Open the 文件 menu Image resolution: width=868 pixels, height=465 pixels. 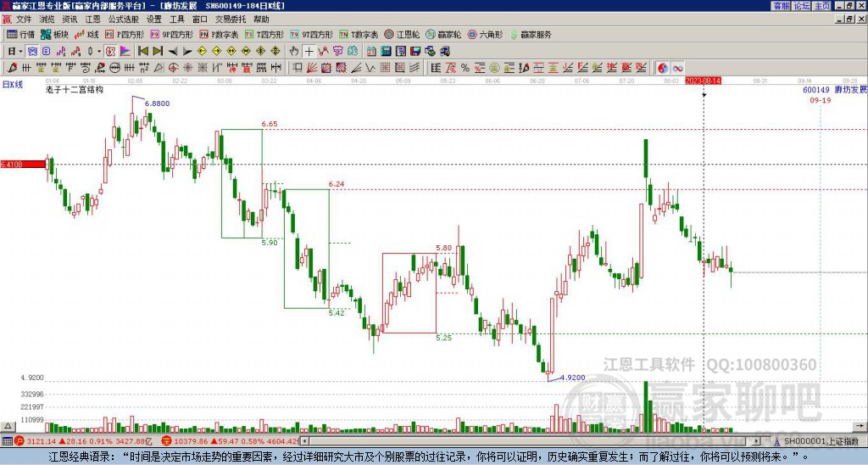point(24,20)
